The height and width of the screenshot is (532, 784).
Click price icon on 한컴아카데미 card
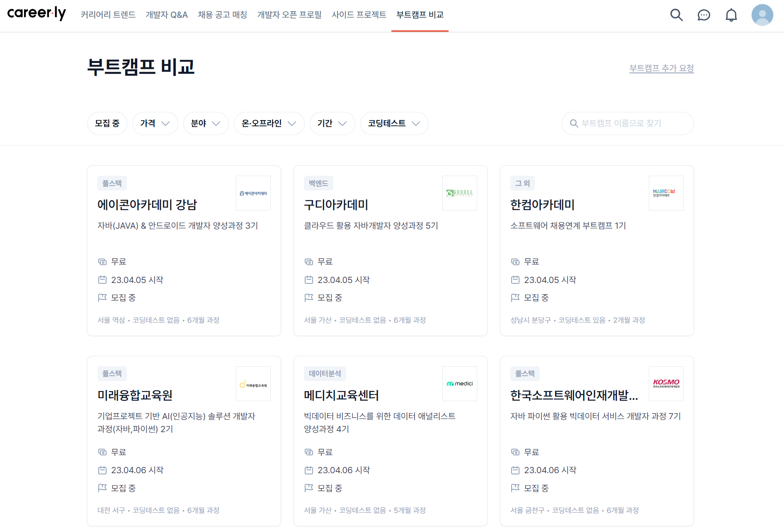[x=515, y=262]
